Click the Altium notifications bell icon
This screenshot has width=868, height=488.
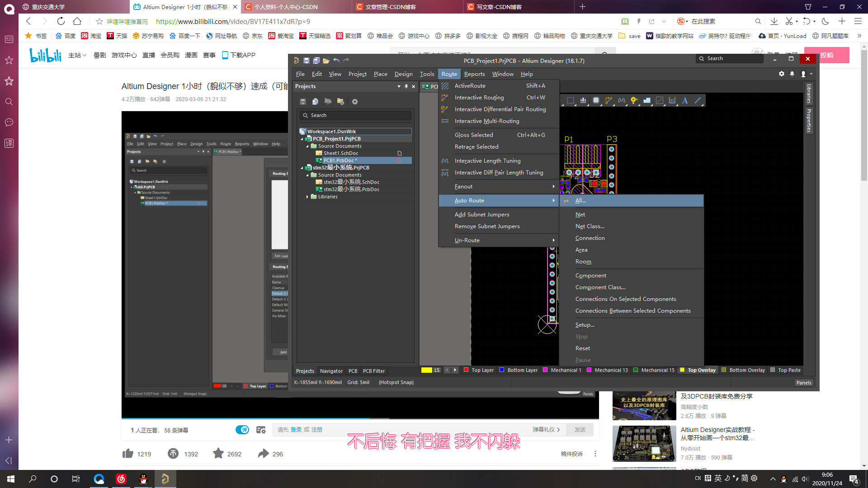(792, 74)
